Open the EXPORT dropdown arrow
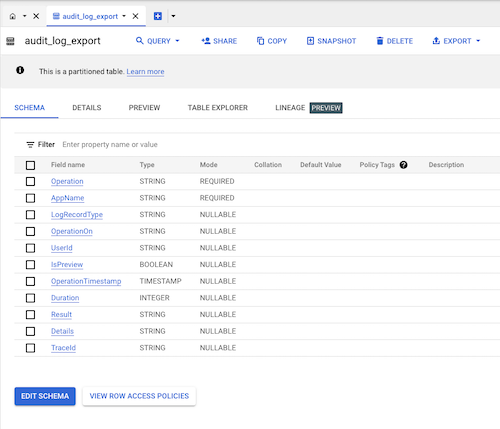The image size is (500, 429). [x=478, y=41]
